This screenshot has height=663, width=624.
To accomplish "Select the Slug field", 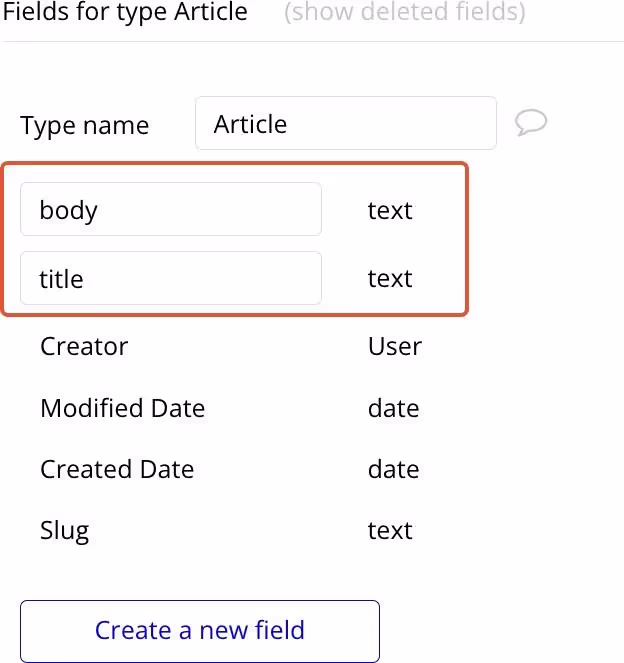I will coord(65,531).
